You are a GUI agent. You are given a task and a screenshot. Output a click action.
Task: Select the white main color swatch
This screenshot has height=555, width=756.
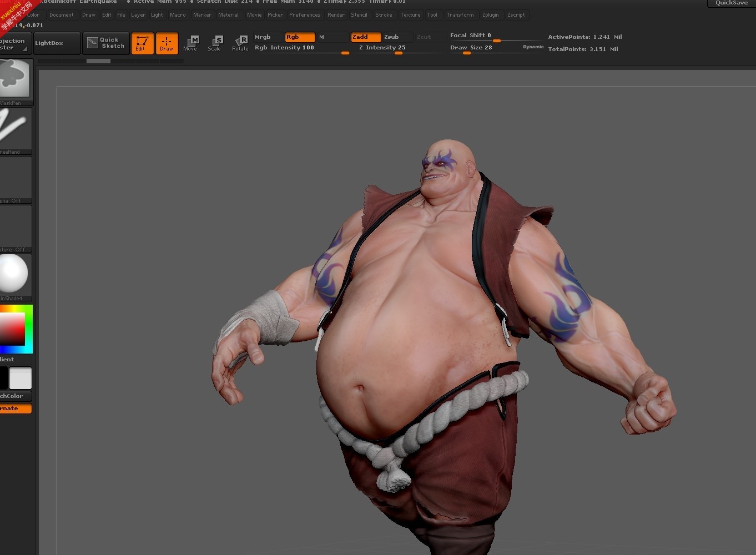click(x=21, y=378)
